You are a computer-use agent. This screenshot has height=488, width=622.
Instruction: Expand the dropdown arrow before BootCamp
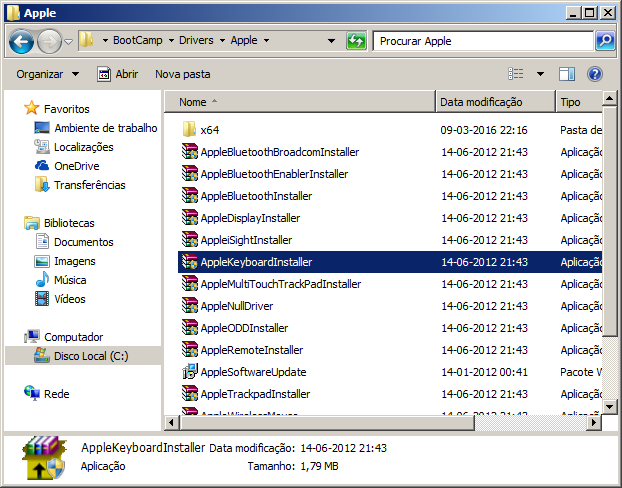105,40
